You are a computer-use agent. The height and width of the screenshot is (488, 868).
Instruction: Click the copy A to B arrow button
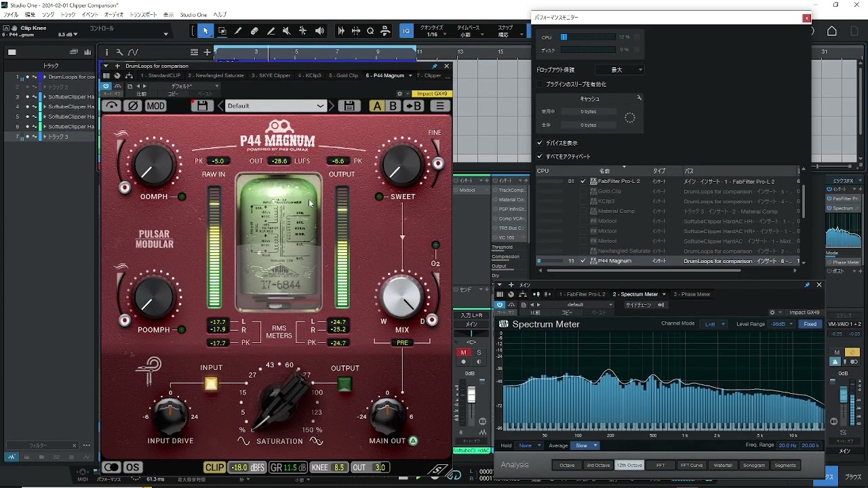click(x=414, y=106)
